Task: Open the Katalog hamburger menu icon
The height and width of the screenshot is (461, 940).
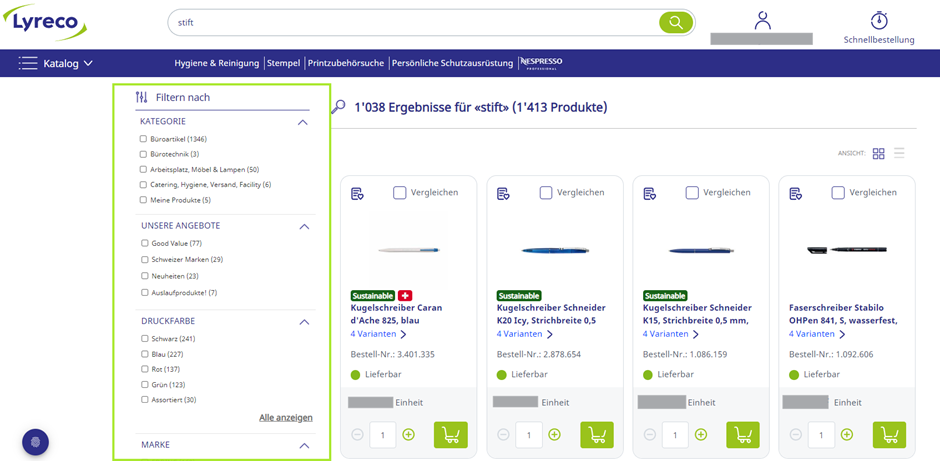Action: 28,63
